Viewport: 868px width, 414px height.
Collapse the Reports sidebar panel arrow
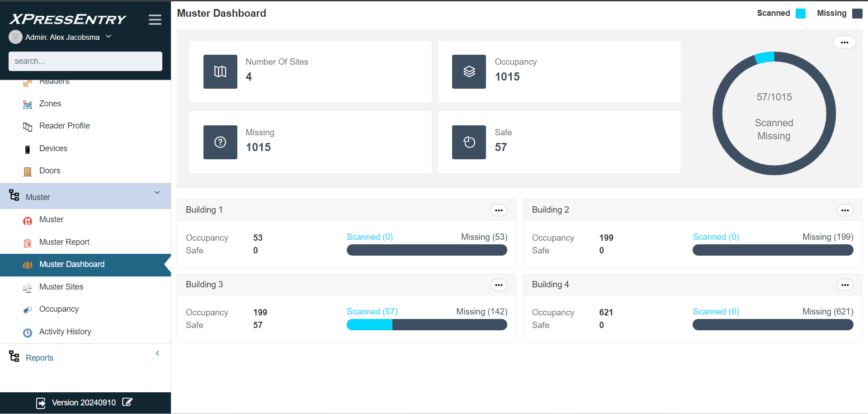(157, 353)
